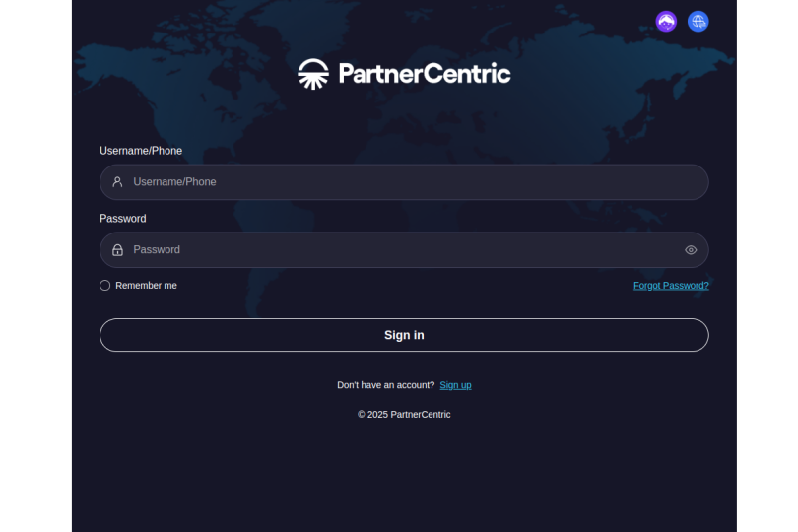This screenshot has height=532, width=798.
Task: Open the purple customer support icon
Action: click(x=666, y=22)
